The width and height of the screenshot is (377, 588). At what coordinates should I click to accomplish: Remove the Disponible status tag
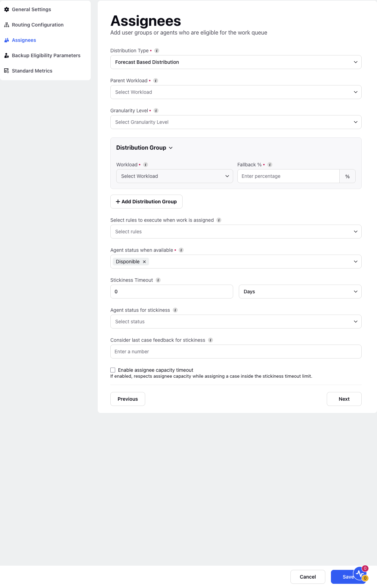pyautogui.click(x=144, y=262)
